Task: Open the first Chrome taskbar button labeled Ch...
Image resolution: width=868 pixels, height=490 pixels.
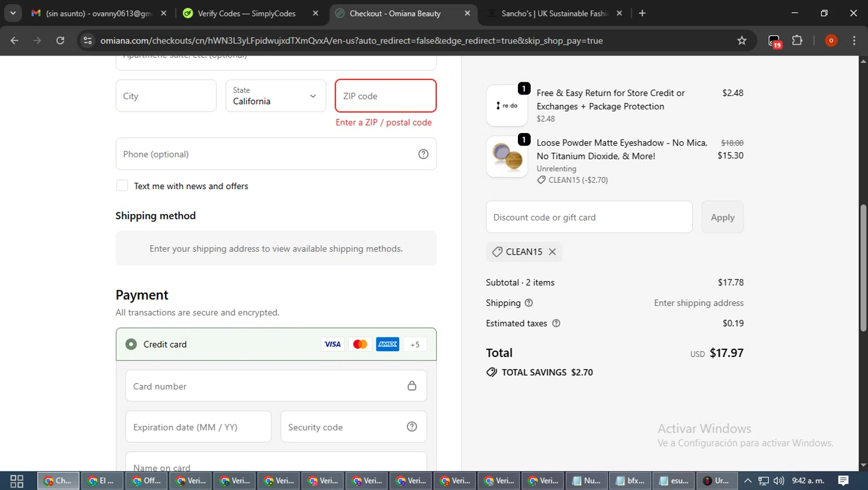Action: pos(58,481)
